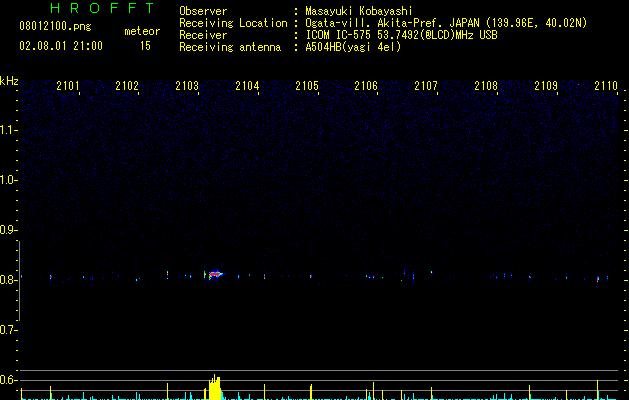Click the 0.6 kHz axis label
The image size is (629, 400).
[8, 380]
